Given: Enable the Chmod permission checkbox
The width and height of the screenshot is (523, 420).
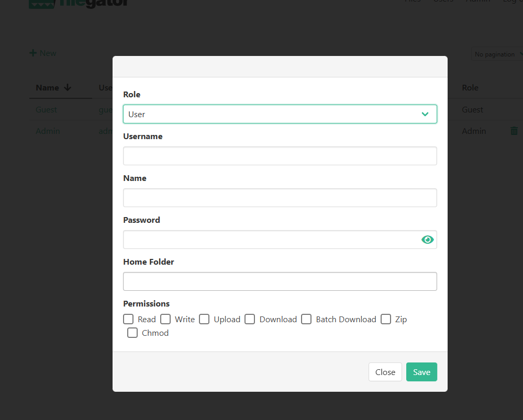Looking at the screenshot, I should point(132,333).
